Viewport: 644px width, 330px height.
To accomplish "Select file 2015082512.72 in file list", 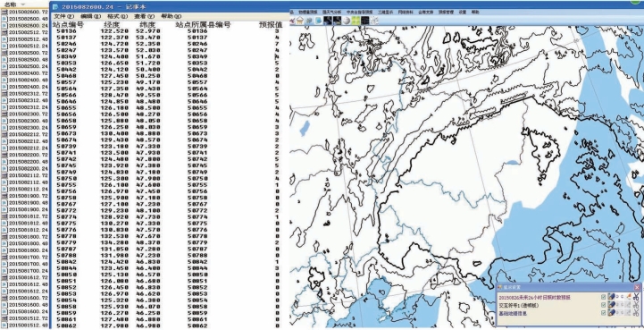I will click(x=26, y=32).
